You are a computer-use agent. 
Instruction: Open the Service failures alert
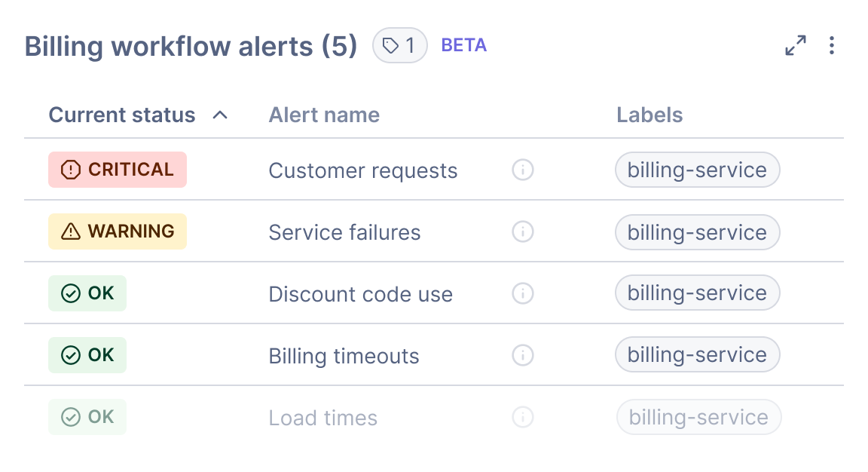[344, 232]
